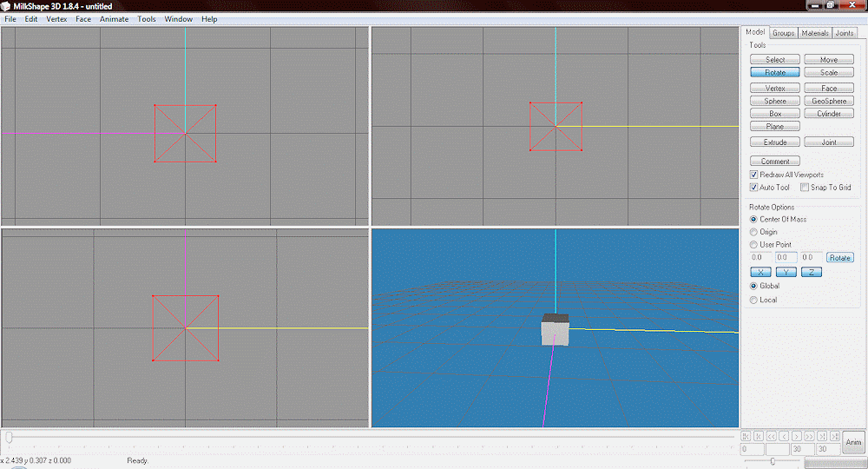Select the Face tool

point(829,88)
